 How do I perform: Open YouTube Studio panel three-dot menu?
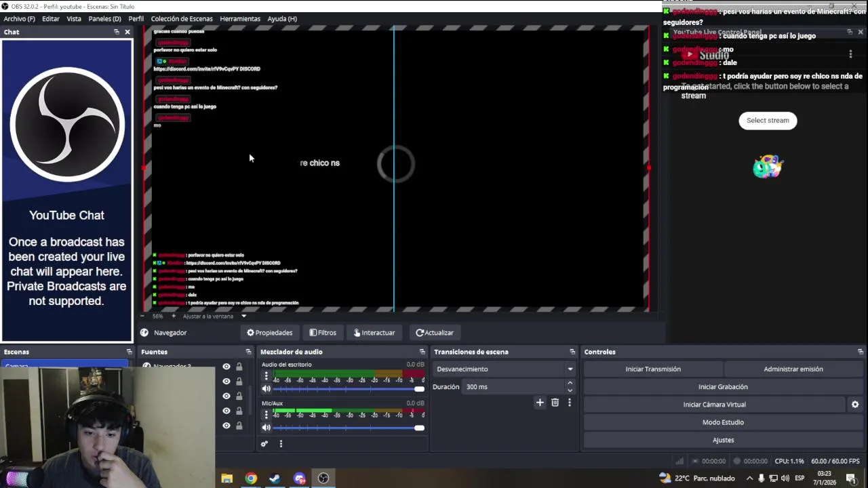[x=850, y=54]
